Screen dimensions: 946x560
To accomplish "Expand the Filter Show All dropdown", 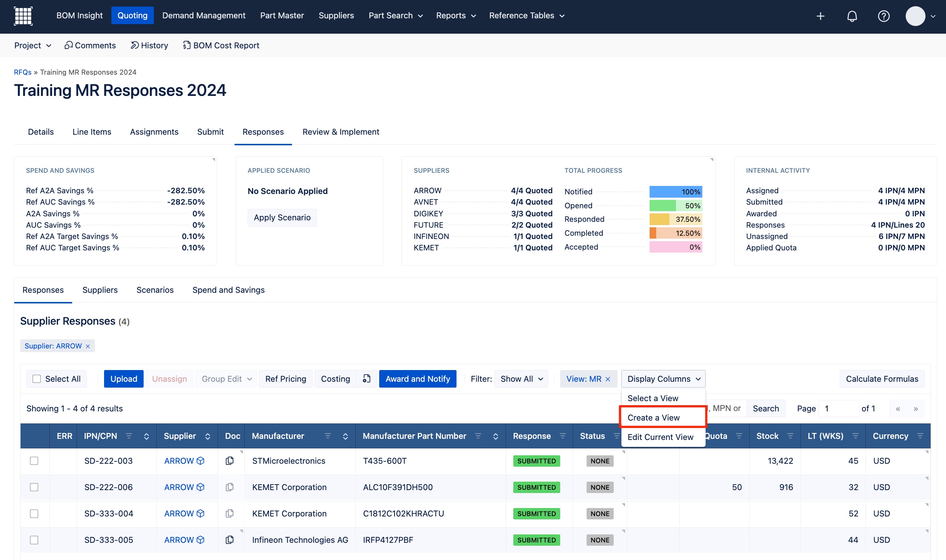I will (x=521, y=378).
